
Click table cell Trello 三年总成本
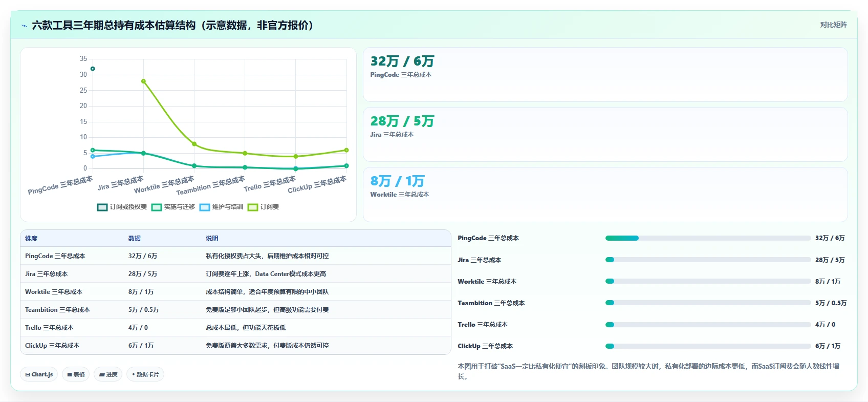[x=49, y=328]
